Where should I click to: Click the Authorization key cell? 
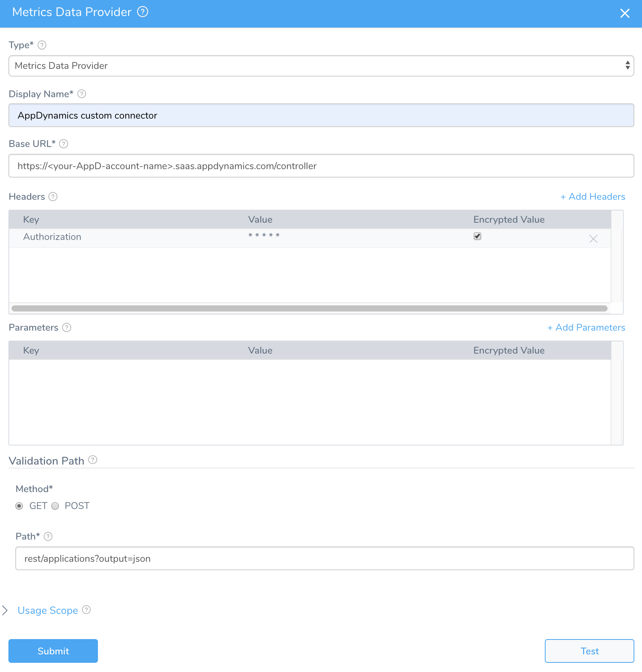click(x=52, y=237)
